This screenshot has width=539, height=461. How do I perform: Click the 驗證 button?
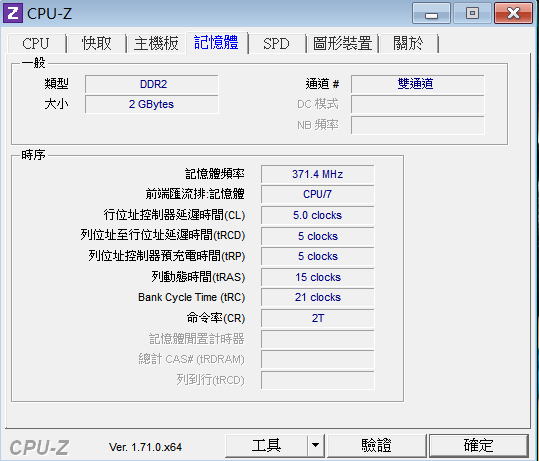coord(377,446)
